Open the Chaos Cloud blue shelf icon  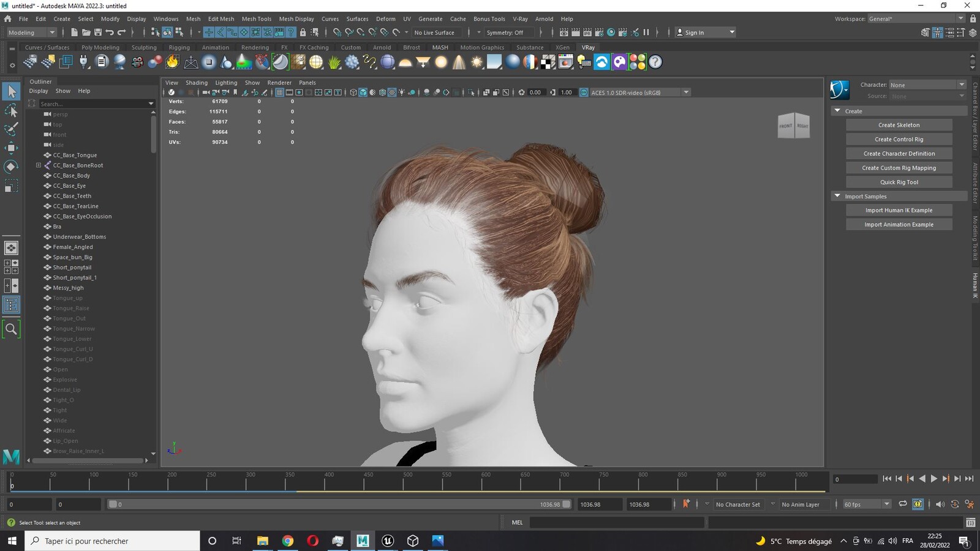point(601,62)
